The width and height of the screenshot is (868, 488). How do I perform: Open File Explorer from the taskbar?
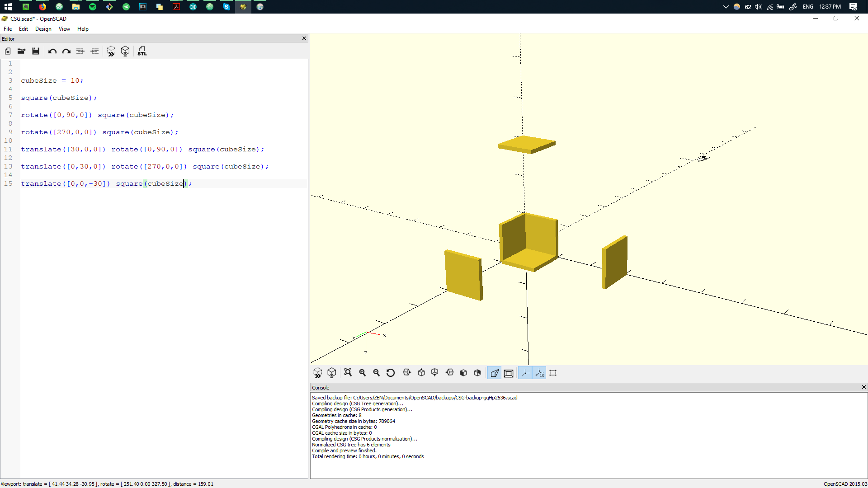(76, 7)
